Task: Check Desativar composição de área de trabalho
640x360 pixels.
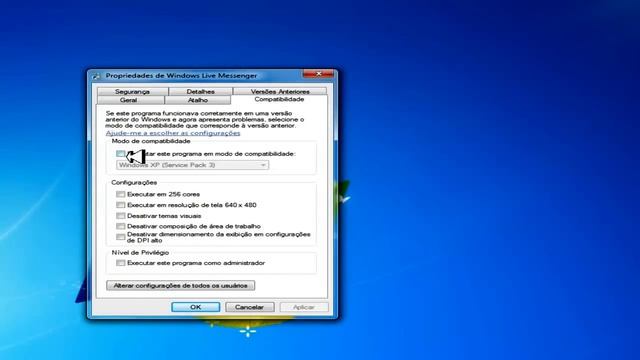Action: point(120,226)
